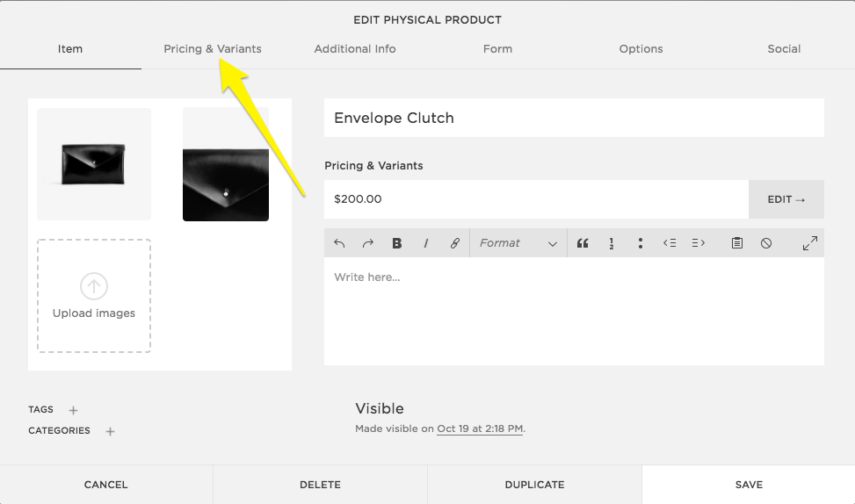The height and width of the screenshot is (504, 855).
Task: Open the Format dropdown
Action: [x=518, y=243]
